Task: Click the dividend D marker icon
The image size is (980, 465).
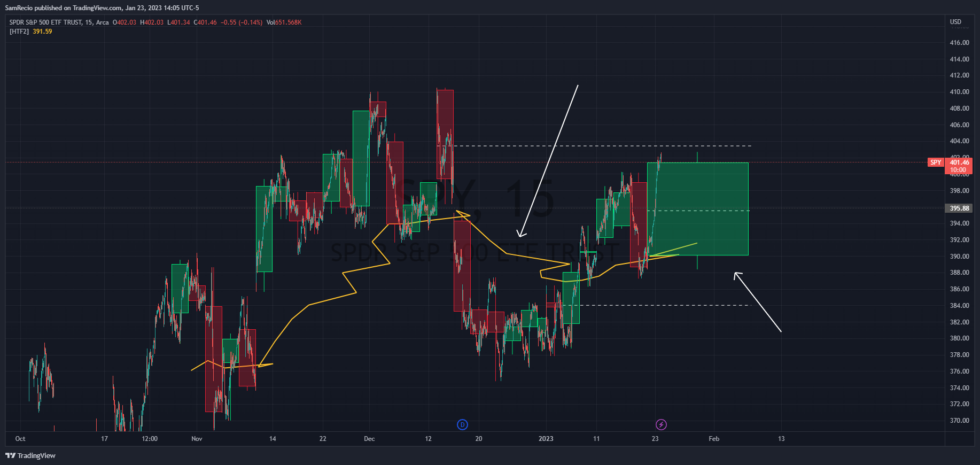Action: pos(462,424)
